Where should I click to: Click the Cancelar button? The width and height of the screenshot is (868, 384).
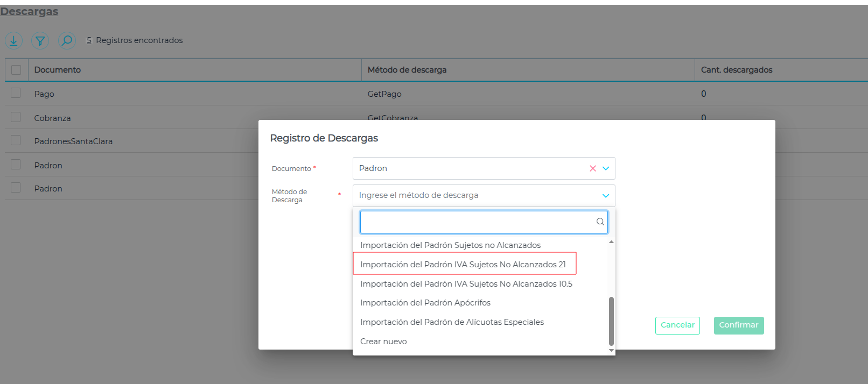(677, 325)
